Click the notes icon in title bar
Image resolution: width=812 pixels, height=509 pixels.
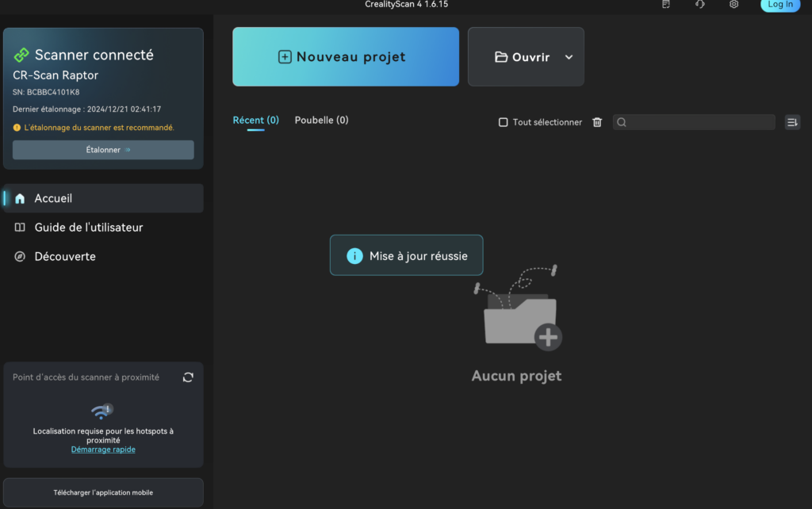666,4
